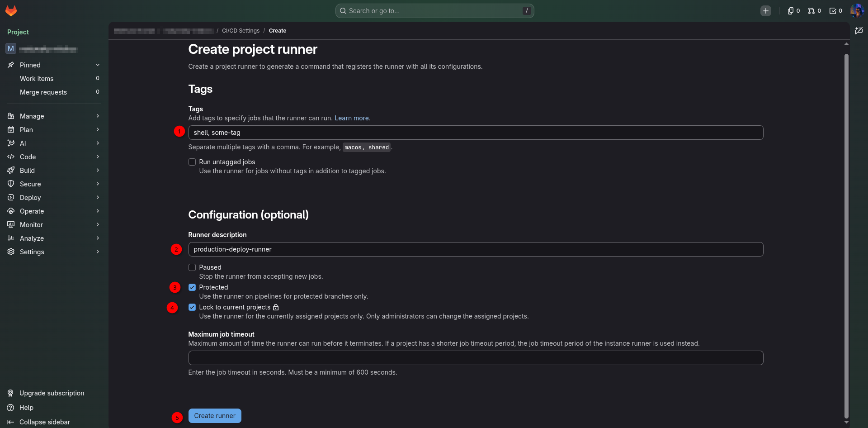Expand the Deploy menu chevron
The height and width of the screenshot is (428, 868).
(98, 198)
